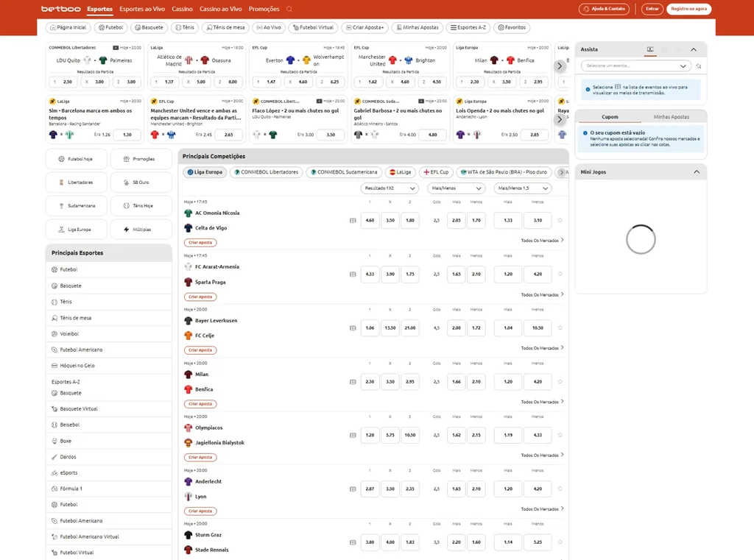The height and width of the screenshot is (560, 754).
Task: Click the Dardos icon in sports list
Action: (54, 457)
